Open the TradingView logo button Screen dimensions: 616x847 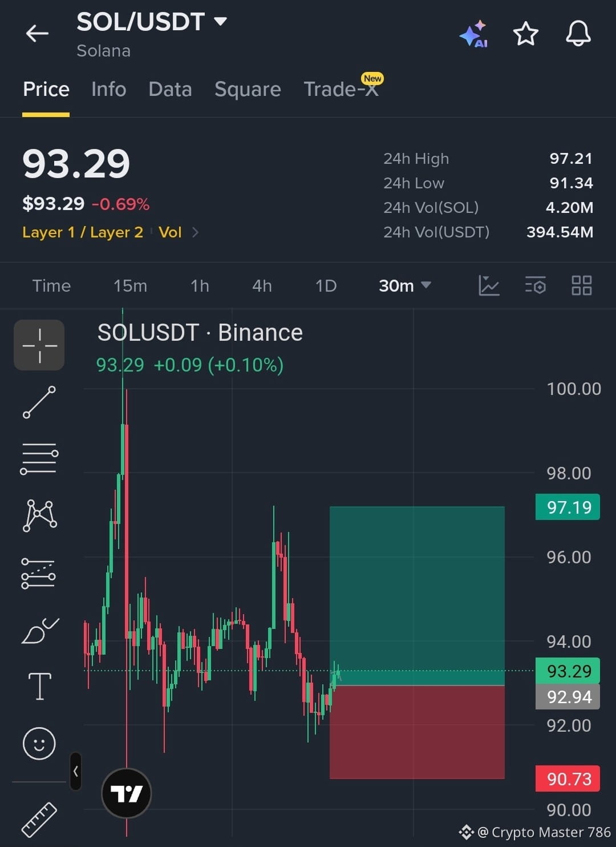(x=126, y=793)
